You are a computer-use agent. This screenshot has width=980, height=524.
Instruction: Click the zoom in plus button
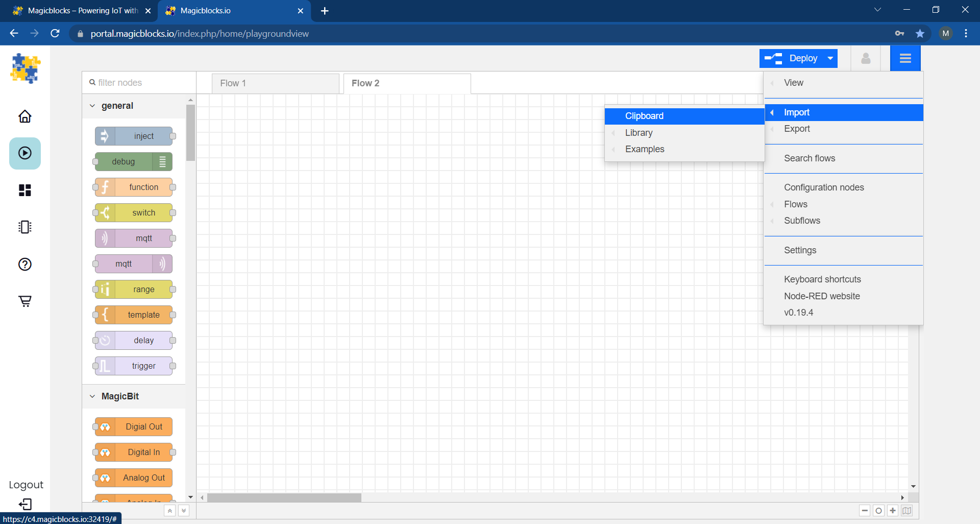coord(893,511)
